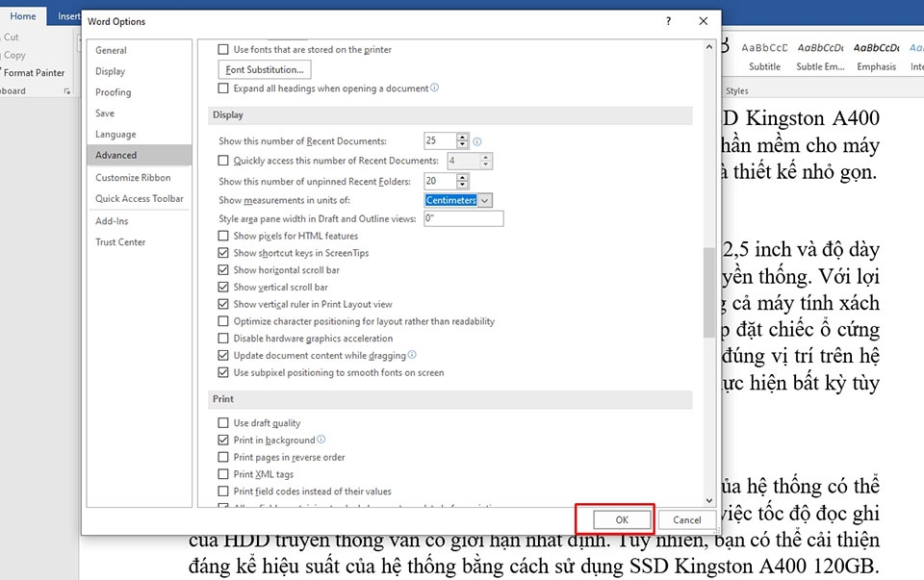Click Recent Documents number field showing 25
Screen dimensions: 924x580
[x=440, y=140]
